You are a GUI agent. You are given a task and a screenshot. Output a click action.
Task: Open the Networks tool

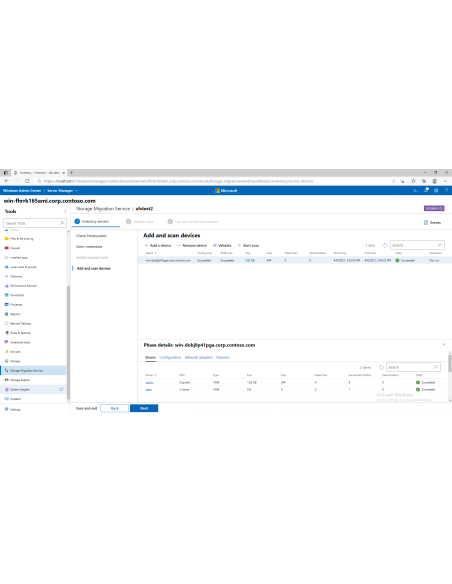click(x=16, y=276)
